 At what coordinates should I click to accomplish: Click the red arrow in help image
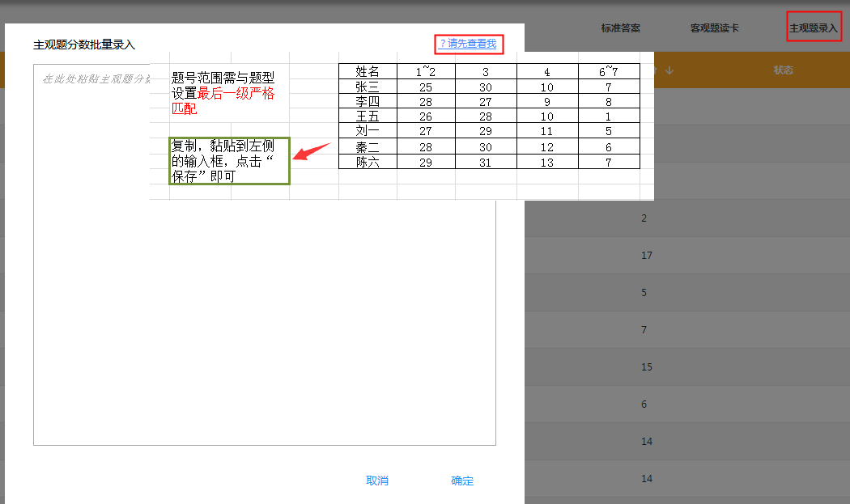pyautogui.click(x=312, y=152)
